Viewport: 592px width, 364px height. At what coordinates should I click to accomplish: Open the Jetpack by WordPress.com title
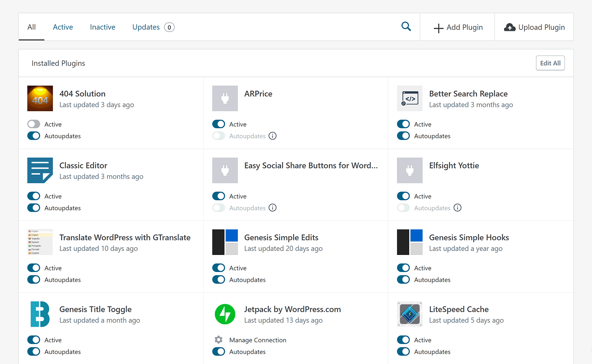pos(293,309)
